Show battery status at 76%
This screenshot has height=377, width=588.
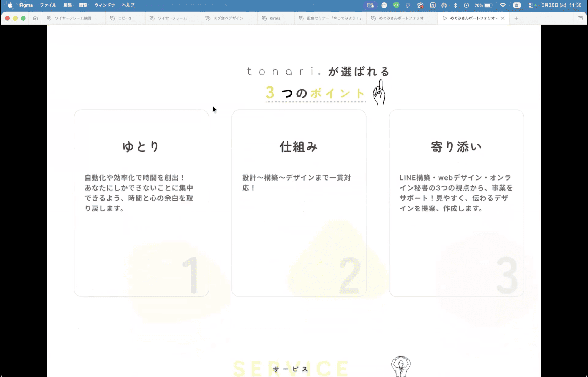pyautogui.click(x=484, y=5)
